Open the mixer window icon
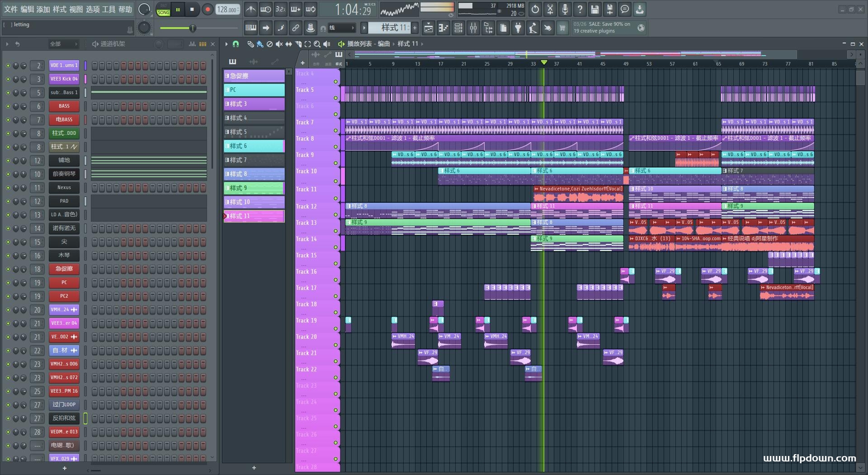 [x=473, y=28]
